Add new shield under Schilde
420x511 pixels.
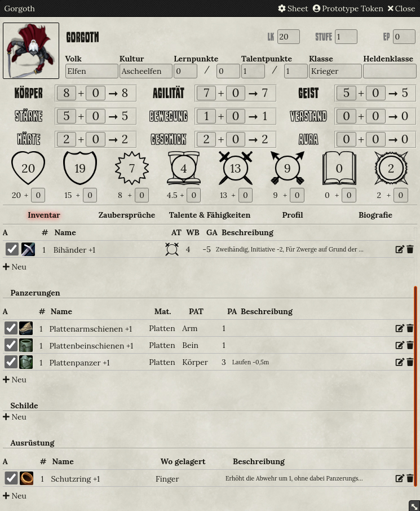15,417
